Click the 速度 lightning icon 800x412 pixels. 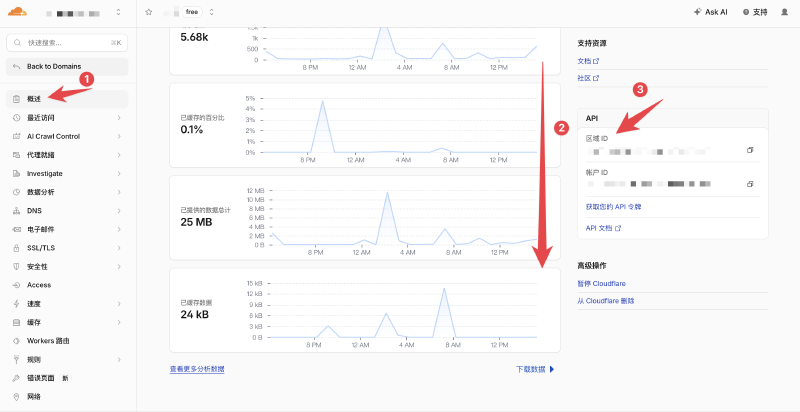tap(16, 304)
